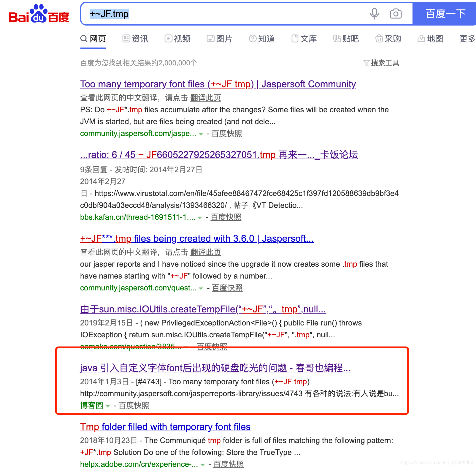Click 翻译此页 under first Jaspersoft result

[x=206, y=98]
